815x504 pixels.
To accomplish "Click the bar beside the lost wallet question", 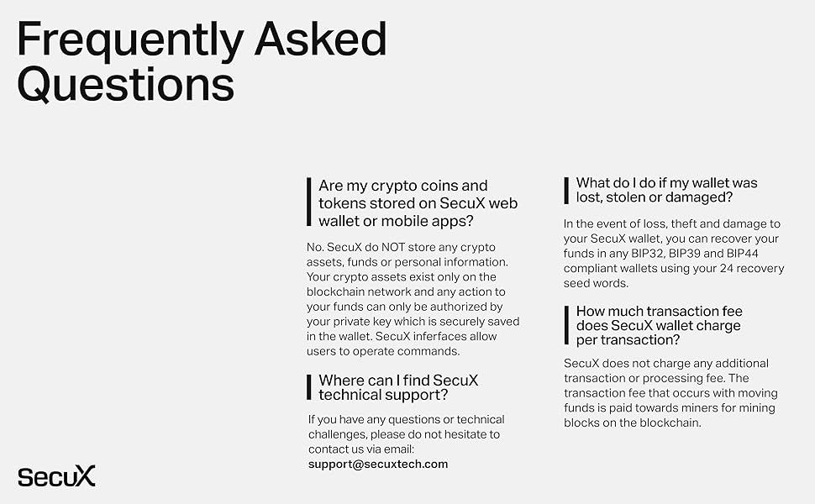I will click(565, 190).
